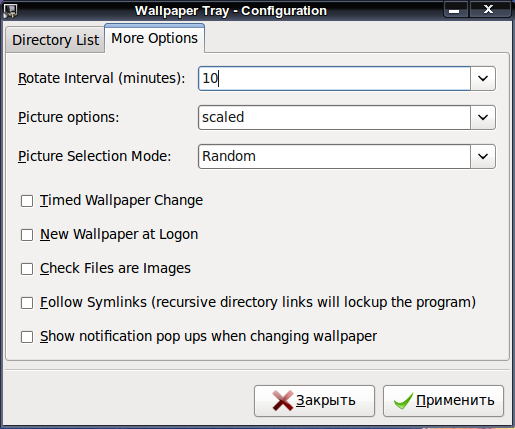This screenshot has height=429, width=515.
Task: Minimize the Wallpaper Tray Configuration window
Action: [455, 10]
